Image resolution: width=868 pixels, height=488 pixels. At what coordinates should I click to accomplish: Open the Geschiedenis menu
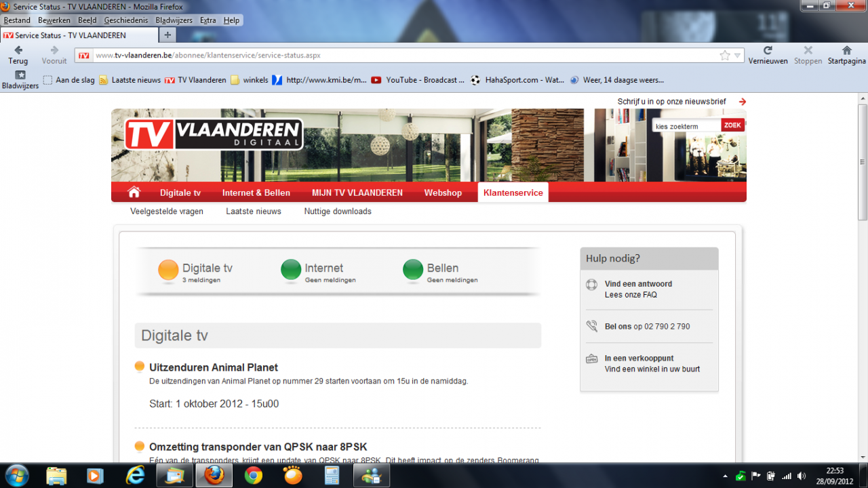click(127, 20)
